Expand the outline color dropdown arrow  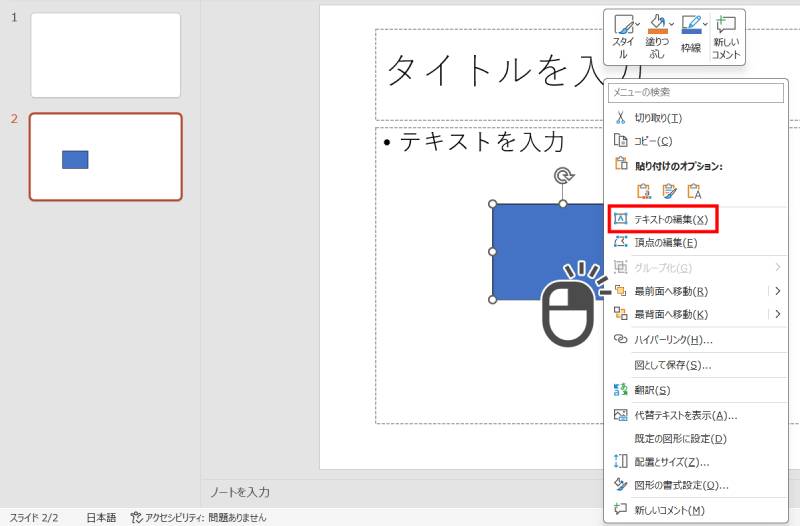(705, 24)
